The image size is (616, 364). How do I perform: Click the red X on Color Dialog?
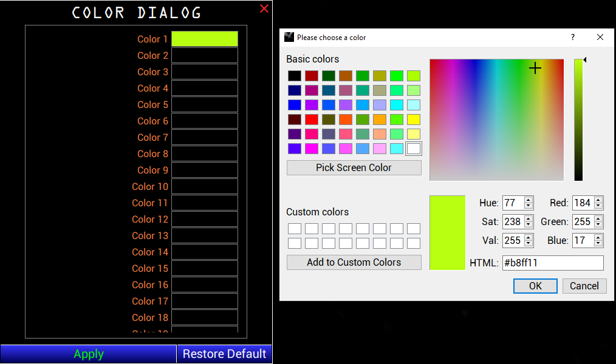[x=264, y=8]
